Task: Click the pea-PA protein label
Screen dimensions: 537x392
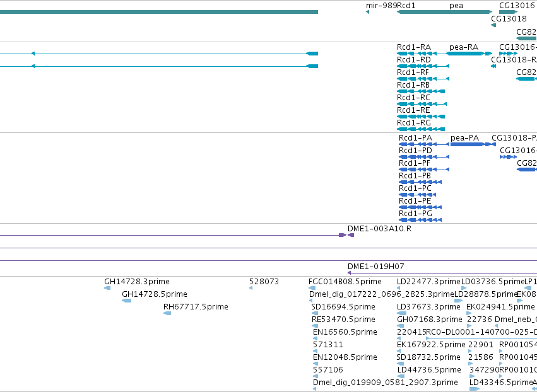Action: (464, 138)
